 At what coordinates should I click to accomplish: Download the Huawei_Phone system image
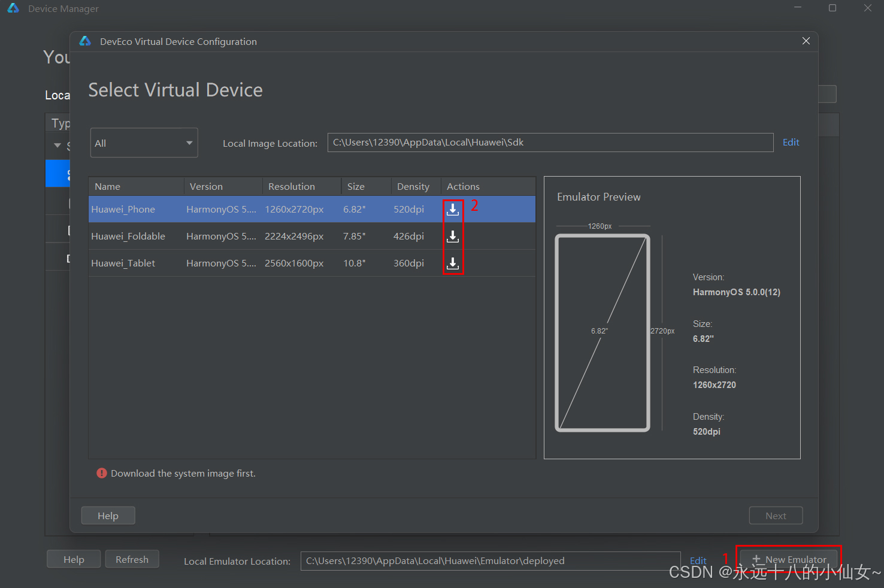click(453, 210)
